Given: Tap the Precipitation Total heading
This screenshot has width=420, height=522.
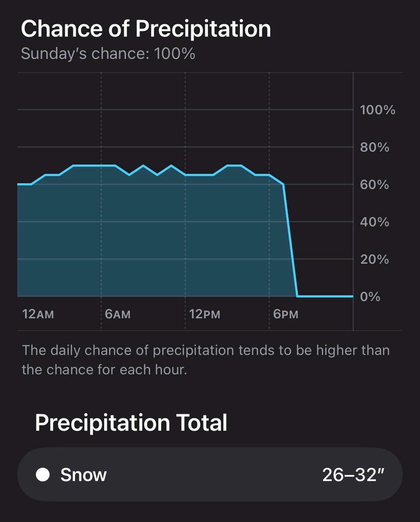Looking at the screenshot, I should 131,423.
